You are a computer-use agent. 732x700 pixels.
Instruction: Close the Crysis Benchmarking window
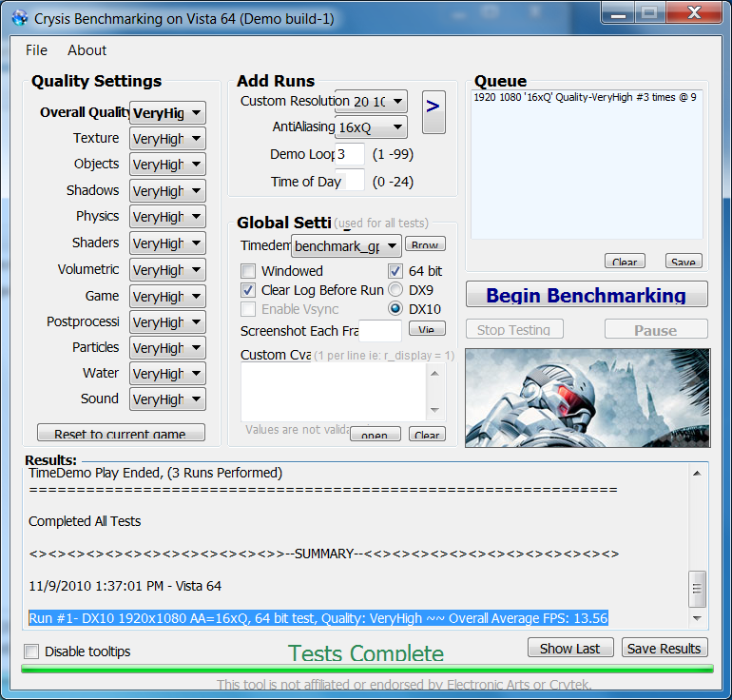click(x=694, y=12)
